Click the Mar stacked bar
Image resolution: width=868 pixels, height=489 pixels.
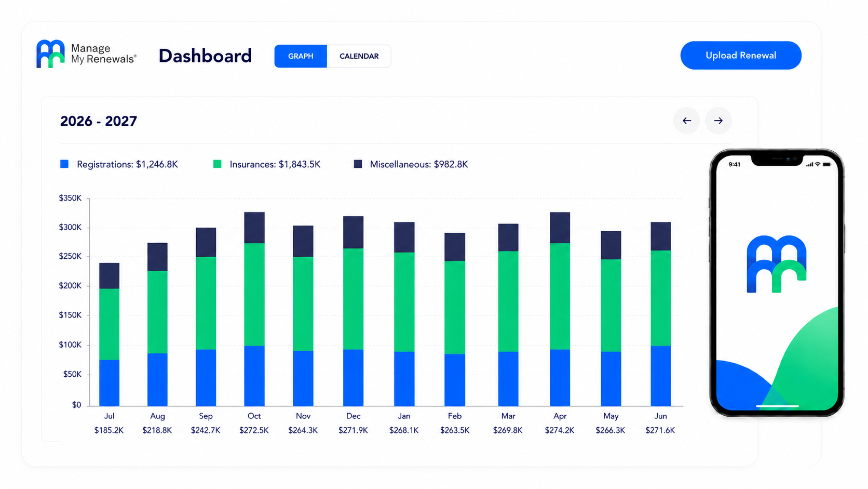tap(508, 315)
